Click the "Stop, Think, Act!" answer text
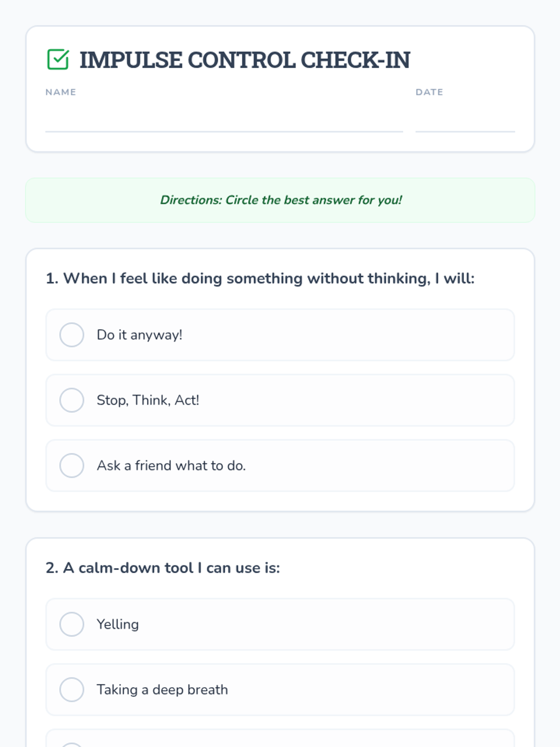Image resolution: width=560 pixels, height=747 pixels. [x=148, y=400]
